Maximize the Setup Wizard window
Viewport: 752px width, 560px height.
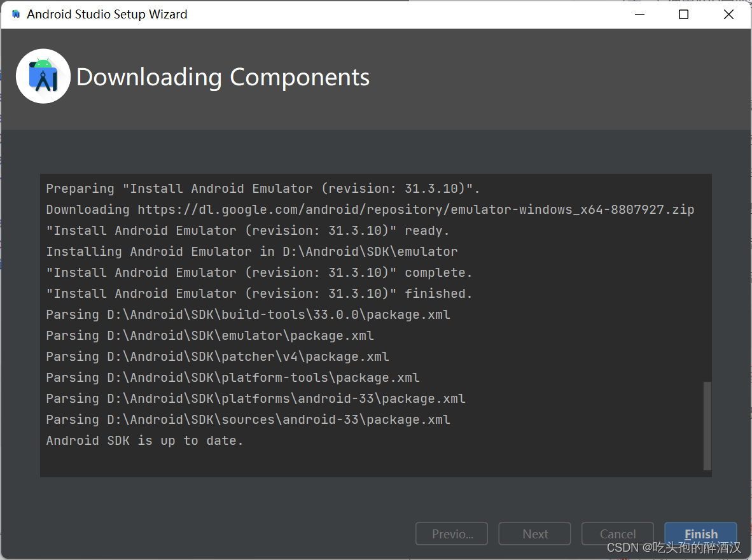coord(683,15)
